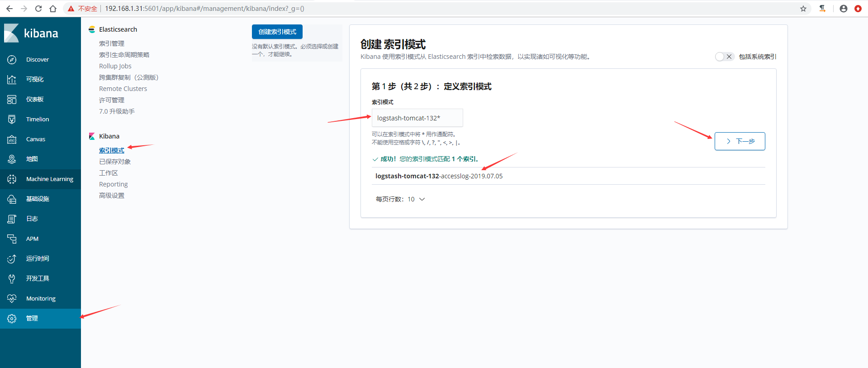
Task: Go to browser home page
Action: (x=53, y=9)
